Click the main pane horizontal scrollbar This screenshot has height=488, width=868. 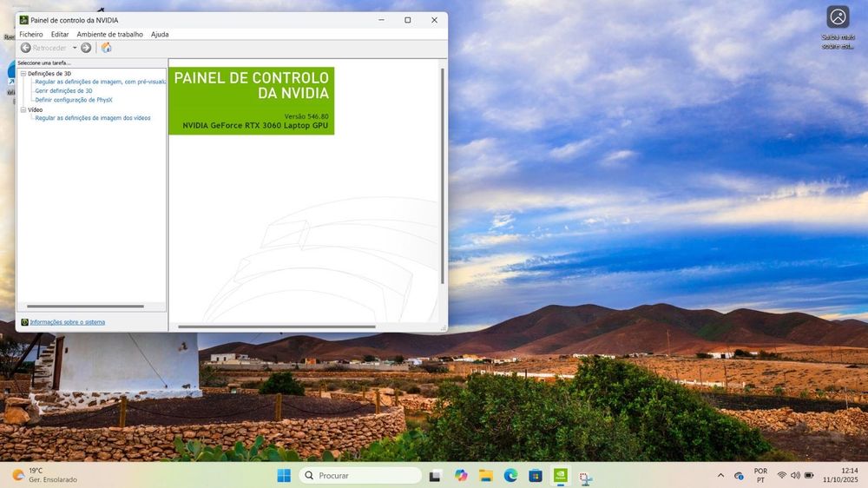tap(277, 326)
